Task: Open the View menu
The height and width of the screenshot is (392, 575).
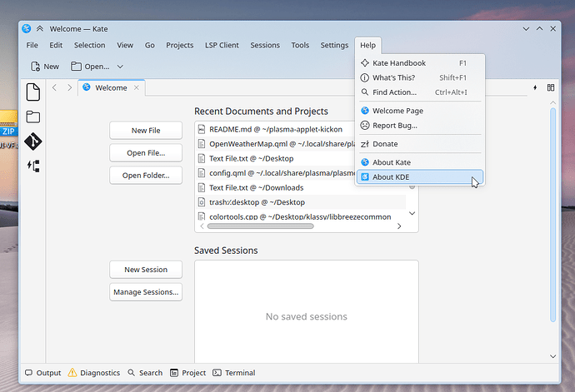Action: point(125,45)
